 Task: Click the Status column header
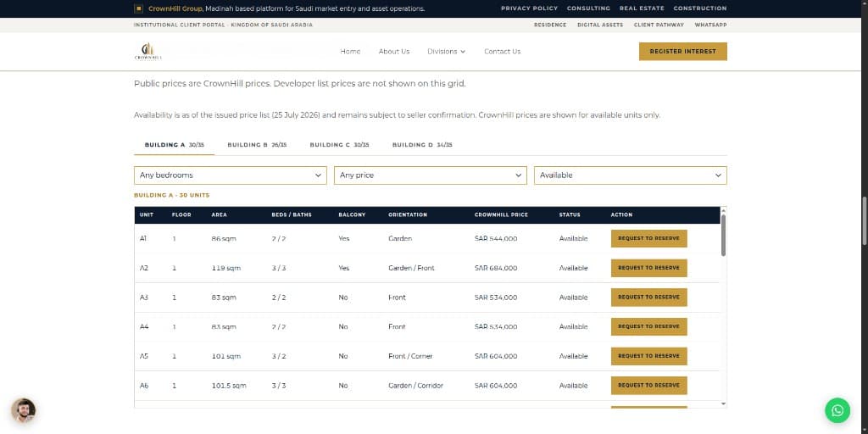(x=570, y=214)
